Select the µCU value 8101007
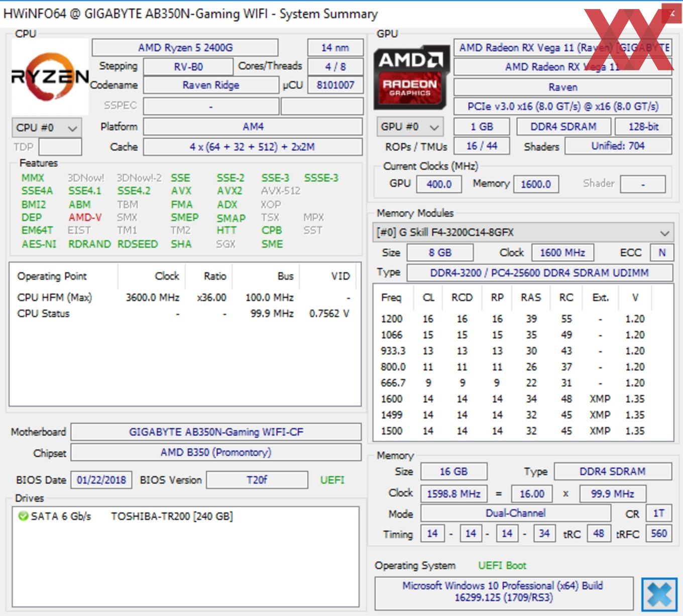Screen dimensions: 683x616 [335, 85]
